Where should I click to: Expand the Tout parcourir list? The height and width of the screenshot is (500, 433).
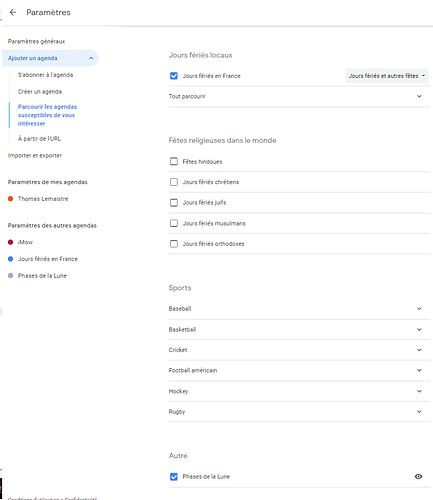pyautogui.click(x=299, y=96)
